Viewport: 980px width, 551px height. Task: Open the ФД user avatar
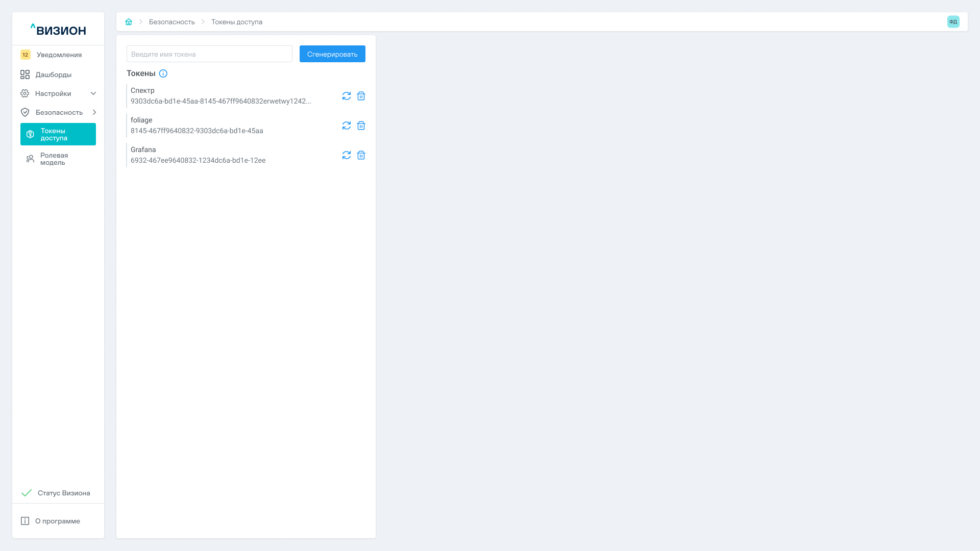tap(953, 22)
